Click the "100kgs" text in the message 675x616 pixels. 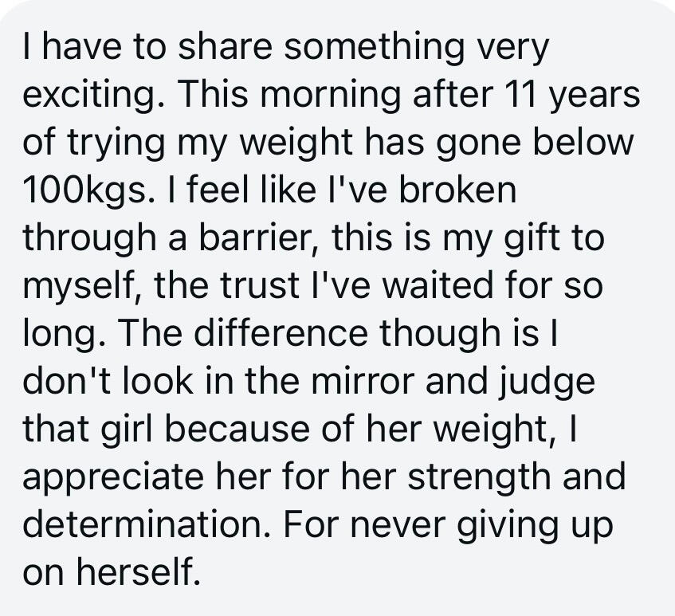click(81, 191)
